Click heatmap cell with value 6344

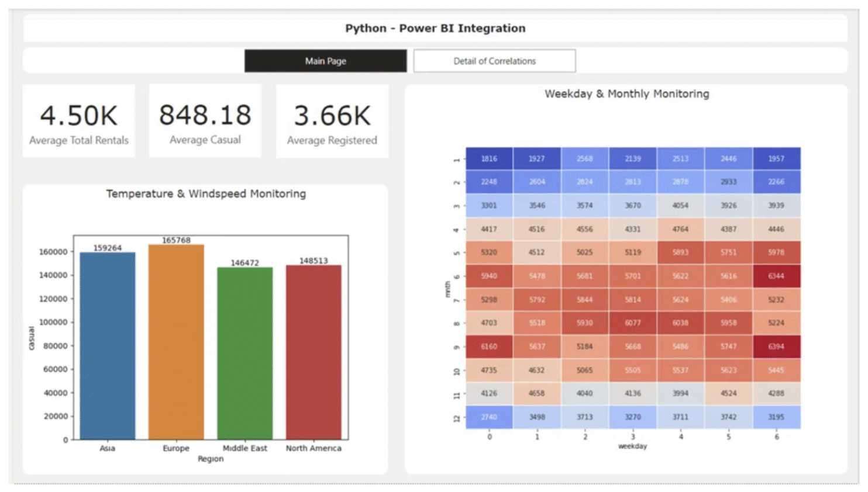pos(776,276)
